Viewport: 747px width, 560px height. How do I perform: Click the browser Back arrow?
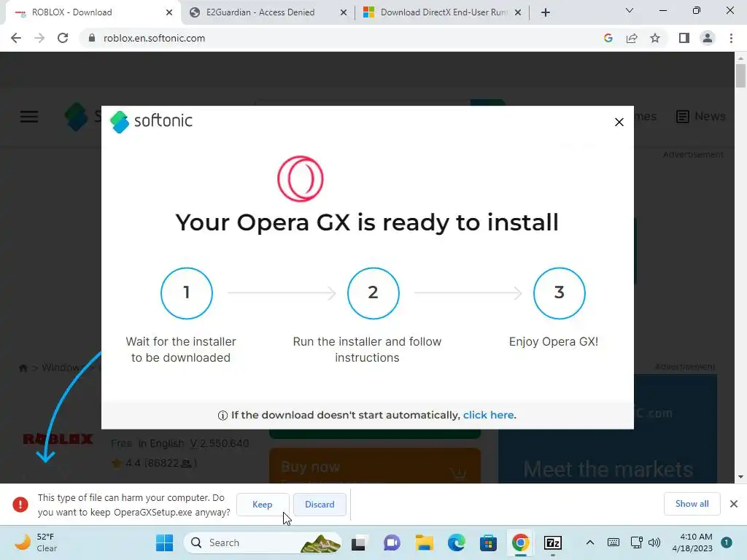[x=16, y=38]
